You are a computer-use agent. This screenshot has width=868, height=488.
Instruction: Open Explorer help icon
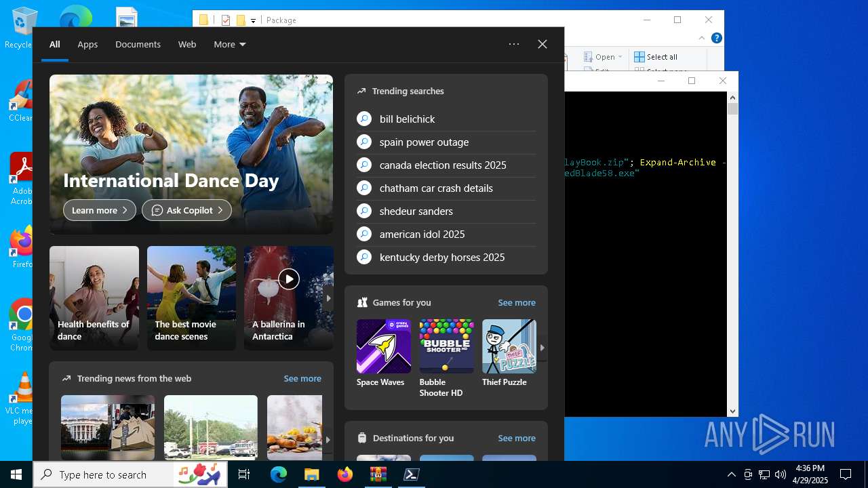[x=716, y=39]
